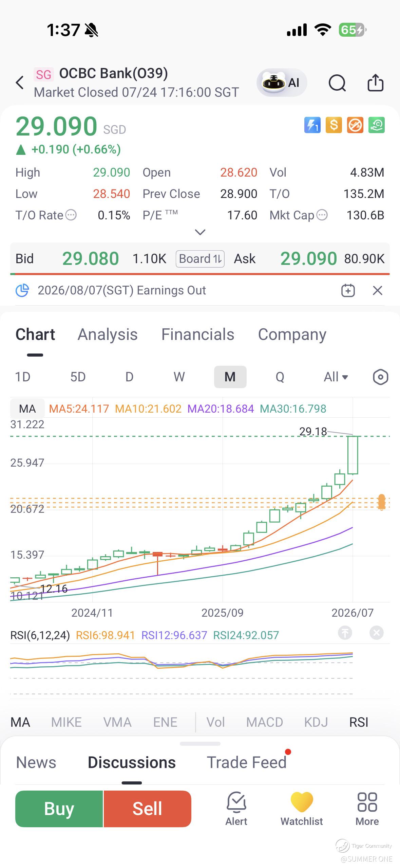Open the All timeframe dropdown
The height and width of the screenshot is (868, 400).
coord(336,377)
